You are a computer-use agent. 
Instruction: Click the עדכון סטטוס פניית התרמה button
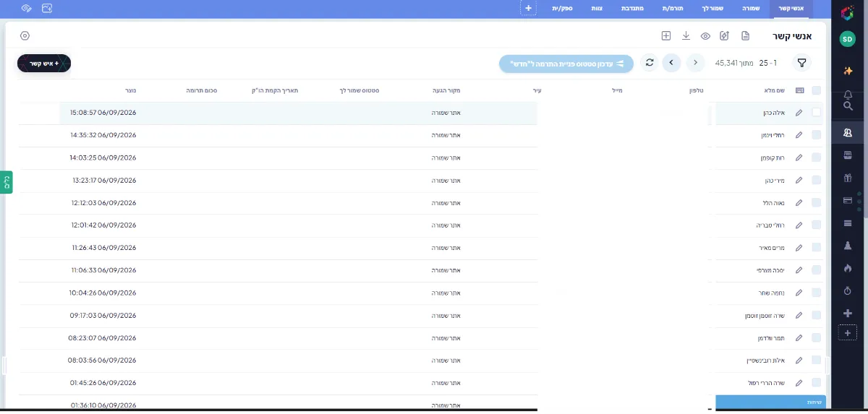point(566,64)
